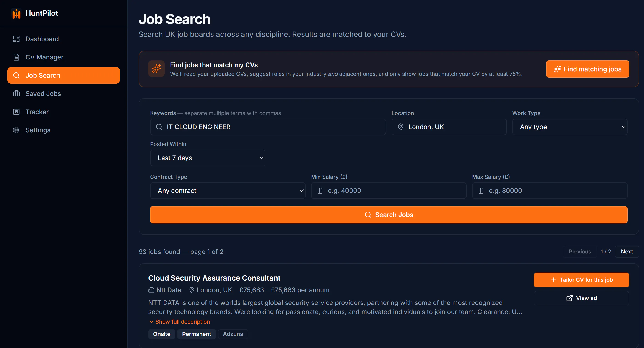
Task: Click the magnifier icon in Keywords field
Action: click(159, 127)
